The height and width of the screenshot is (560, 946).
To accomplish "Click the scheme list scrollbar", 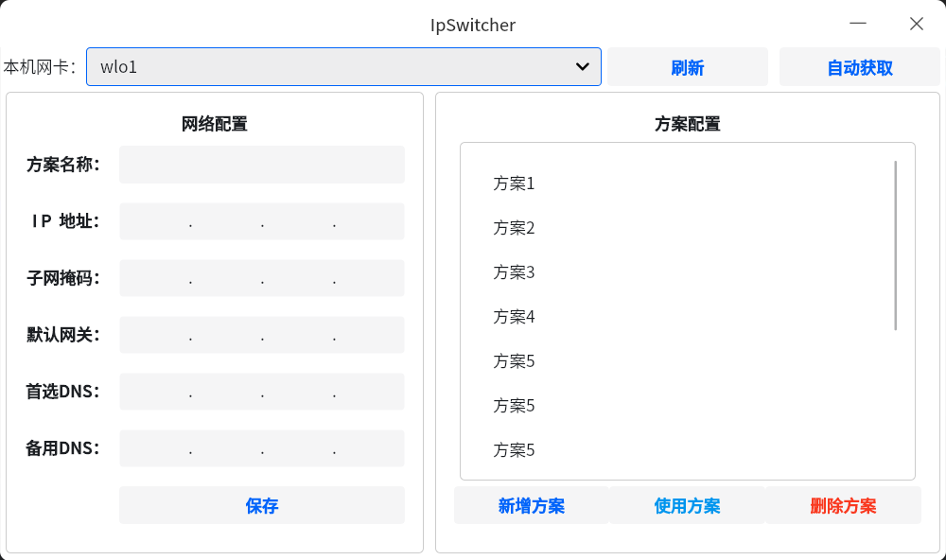I will coord(895,246).
